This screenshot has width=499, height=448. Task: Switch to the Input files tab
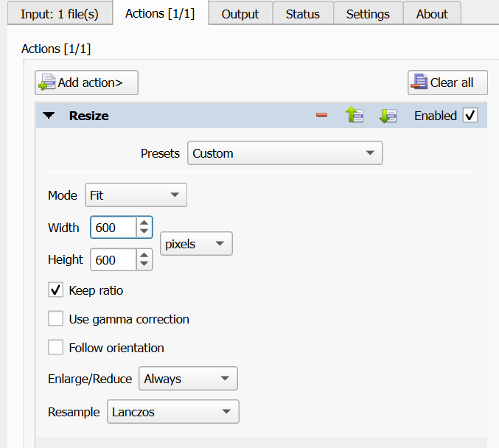pos(59,14)
